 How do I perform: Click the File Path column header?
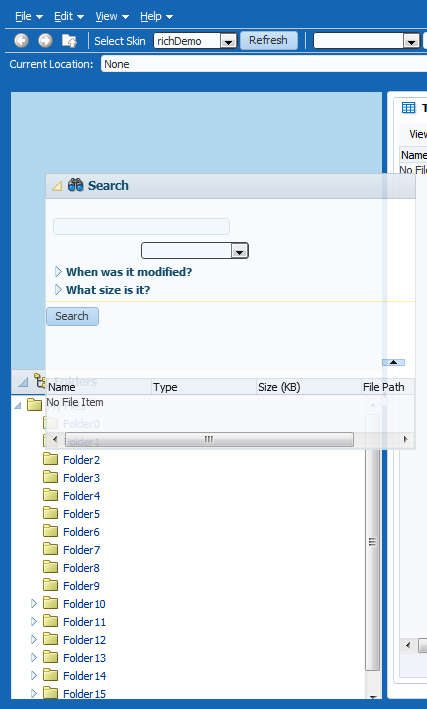pyautogui.click(x=388, y=387)
